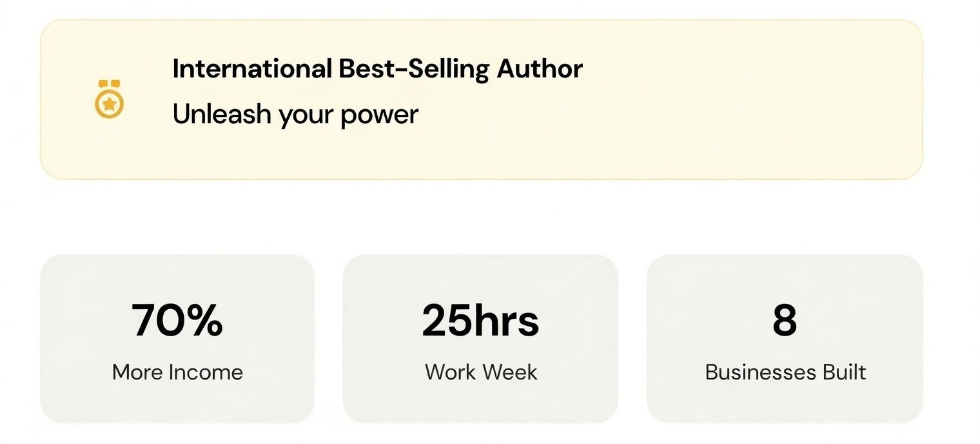Click the 70% statistic number
The width and height of the screenshot is (980, 444).
(x=177, y=320)
